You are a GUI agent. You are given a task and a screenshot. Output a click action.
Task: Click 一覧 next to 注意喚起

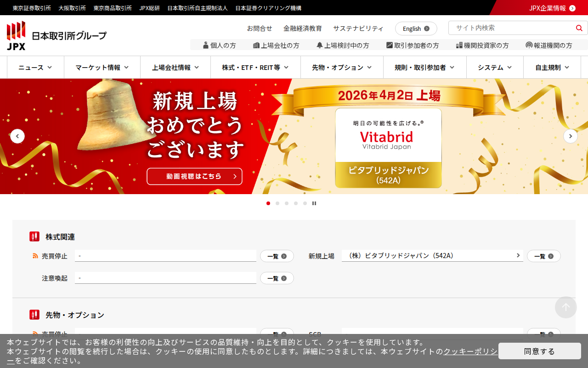pyautogui.click(x=277, y=278)
